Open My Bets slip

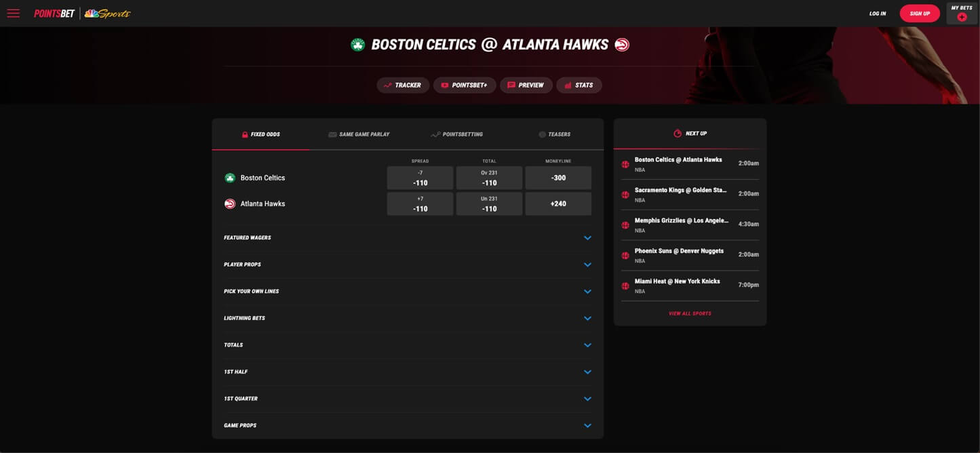962,14
